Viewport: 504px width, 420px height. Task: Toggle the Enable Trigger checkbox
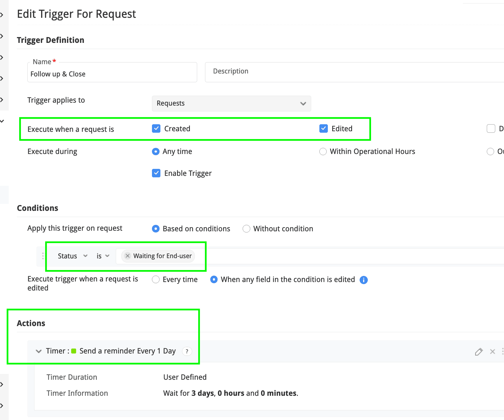point(156,173)
